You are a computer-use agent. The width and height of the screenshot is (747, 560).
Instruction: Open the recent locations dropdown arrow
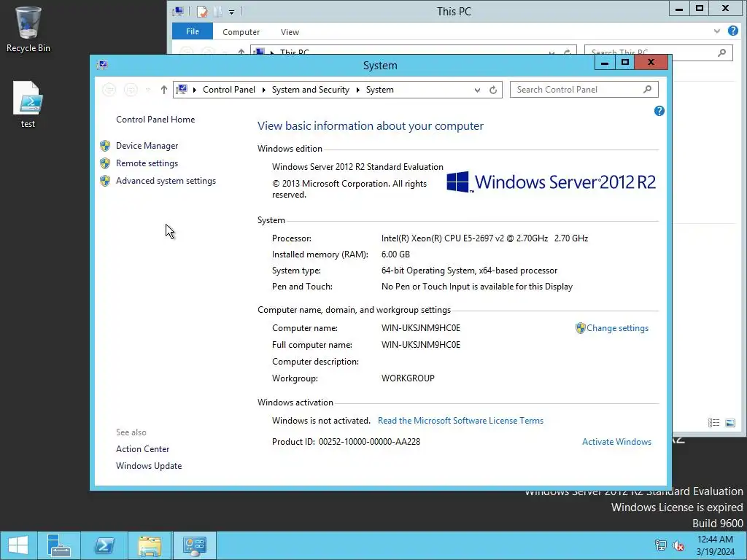(x=148, y=90)
